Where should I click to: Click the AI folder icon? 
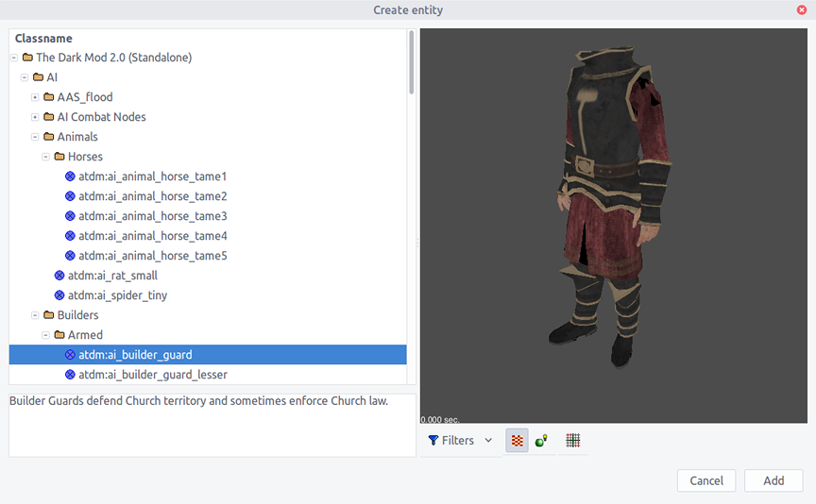click(38, 77)
